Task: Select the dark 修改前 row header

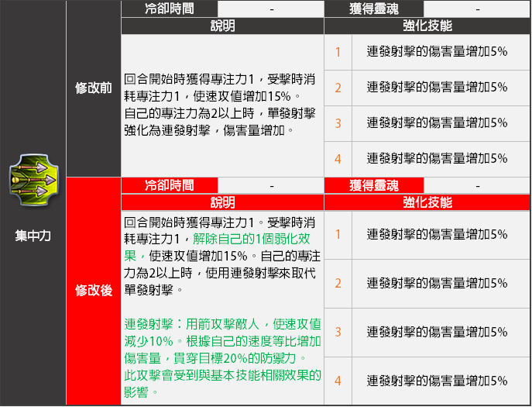Action: coord(93,88)
